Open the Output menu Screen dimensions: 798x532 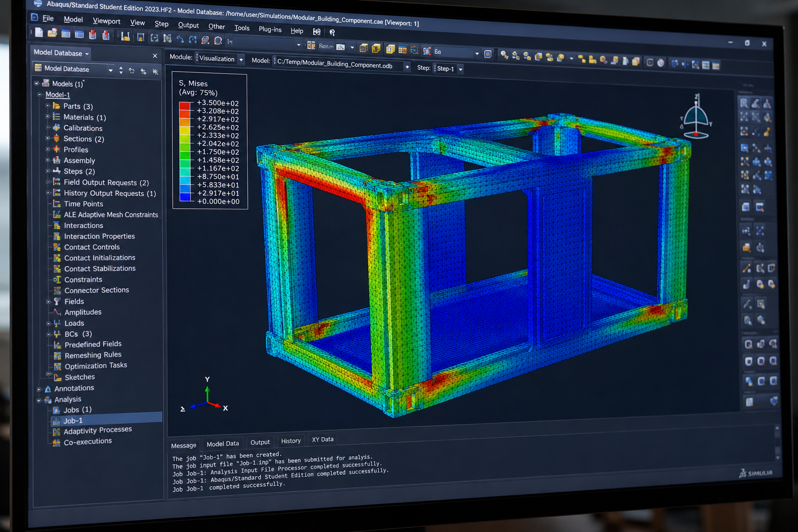pos(188,25)
